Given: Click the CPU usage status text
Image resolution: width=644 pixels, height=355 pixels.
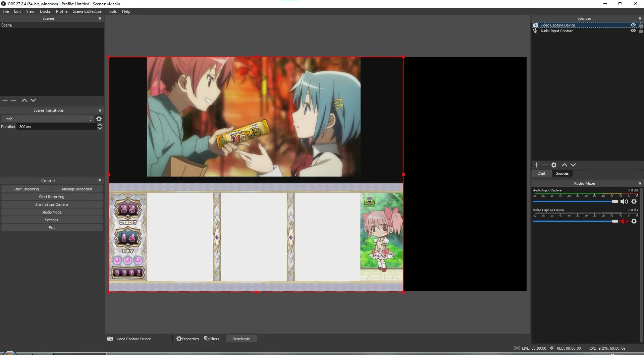Looking at the screenshot, I should [607, 348].
